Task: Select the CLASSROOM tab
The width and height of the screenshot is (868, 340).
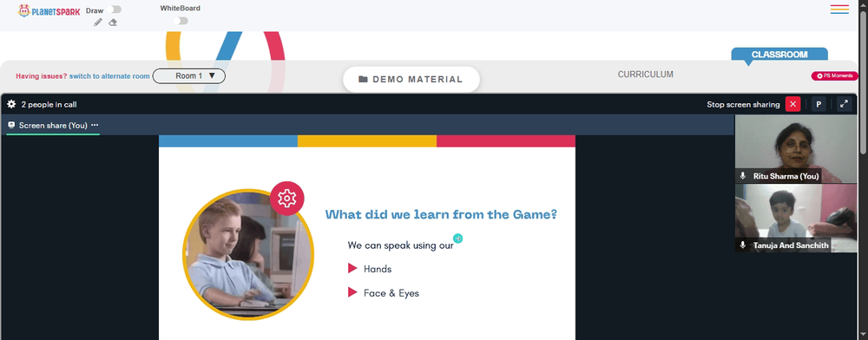Action: coord(779,55)
